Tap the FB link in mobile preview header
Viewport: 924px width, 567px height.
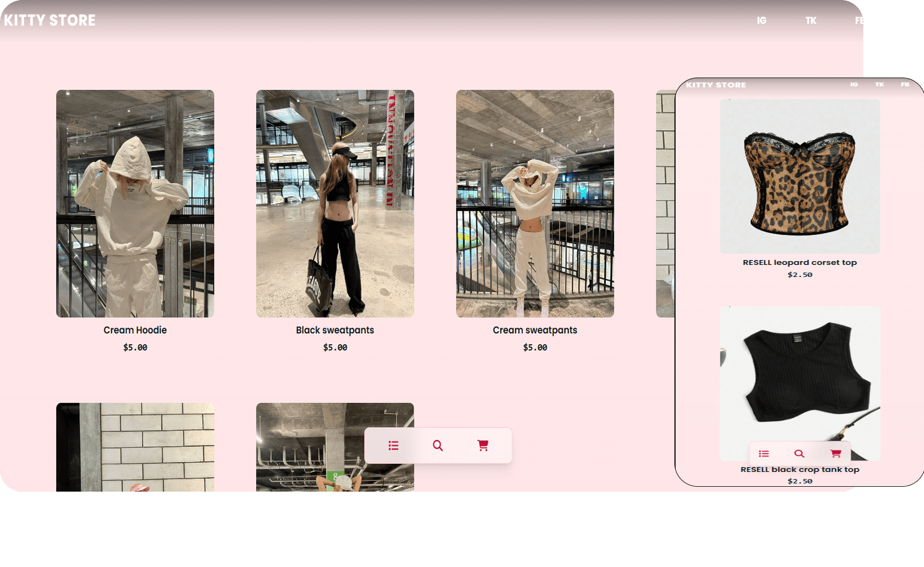point(905,85)
